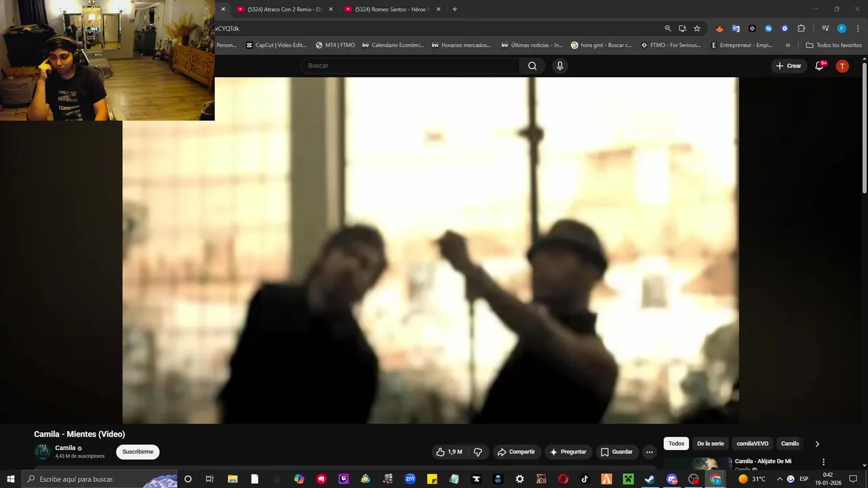Viewport: 868px width, 488px height.
Task: Click the Windows taskbar search box
Action: tap(100, 479)
